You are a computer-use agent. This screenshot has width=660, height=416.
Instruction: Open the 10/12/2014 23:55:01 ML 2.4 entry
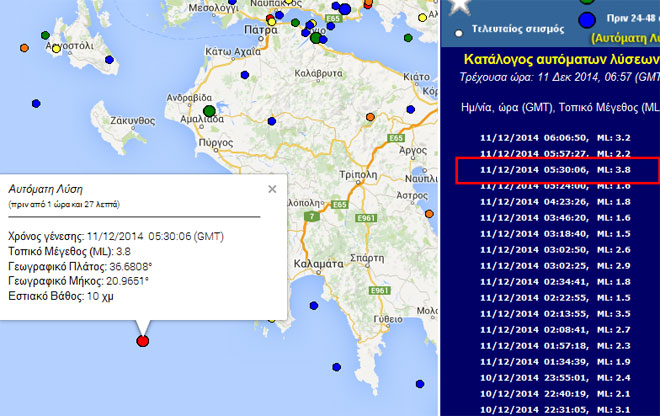tap(557, 378)
